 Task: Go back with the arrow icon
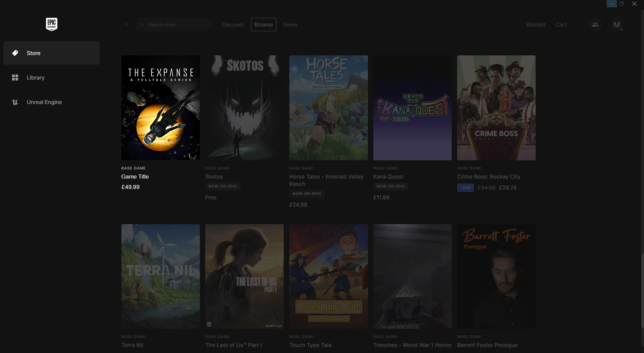pos(126,24)
